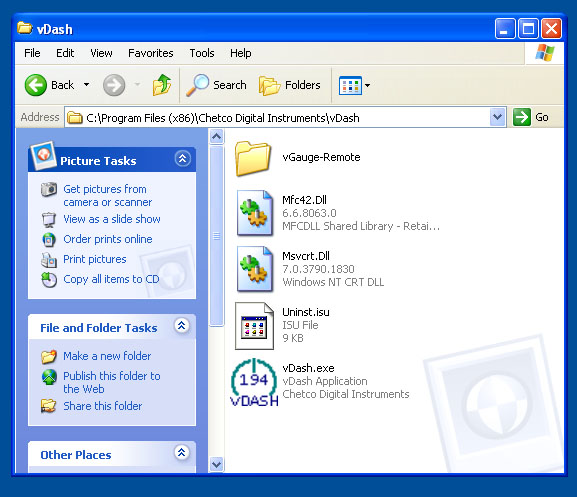Select the Uninst.isu file icon
Viewport: 577px width, 497px height.
[254, 326]
